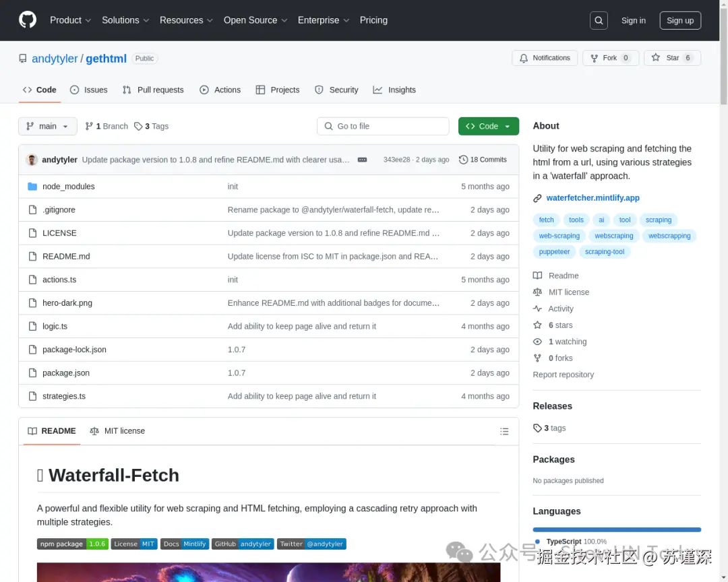728x582 pixels.
Task: Click the tag icon beside 3 Tags
Action: coord(138,126)
